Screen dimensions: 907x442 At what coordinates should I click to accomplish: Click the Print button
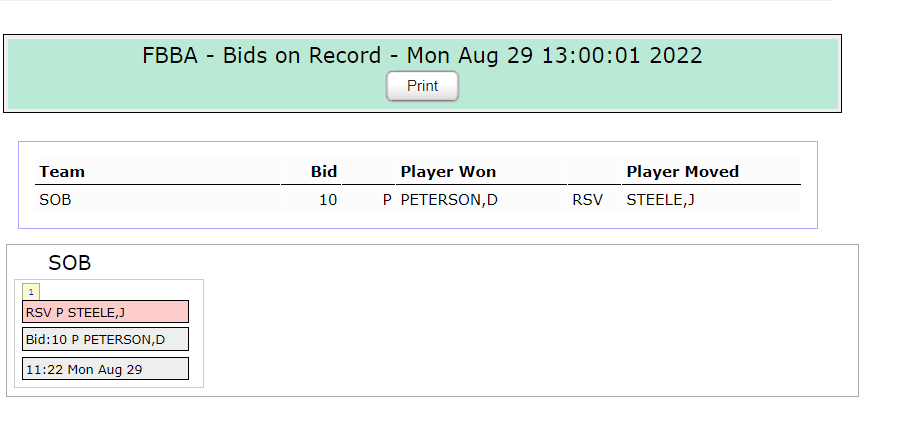pyautogui.click(x=422, y=86)
